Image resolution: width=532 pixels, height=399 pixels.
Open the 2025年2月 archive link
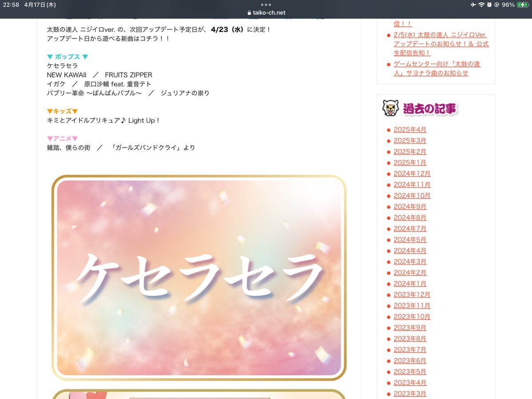[410, 152]
